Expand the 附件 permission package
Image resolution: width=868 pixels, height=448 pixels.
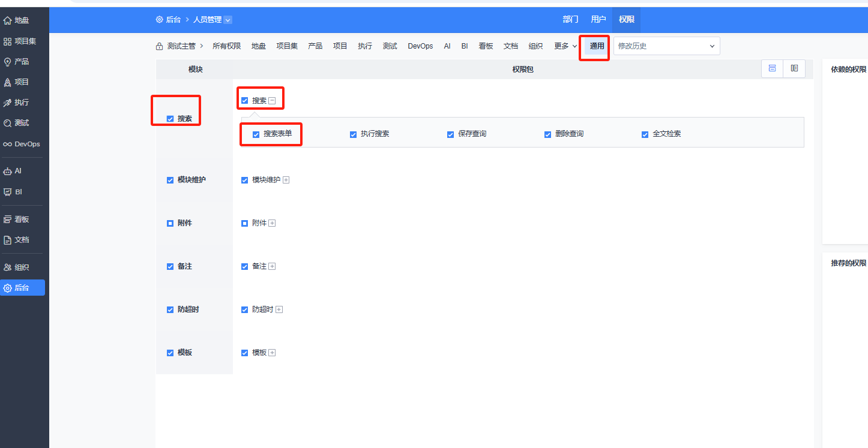tap(272, 223)
